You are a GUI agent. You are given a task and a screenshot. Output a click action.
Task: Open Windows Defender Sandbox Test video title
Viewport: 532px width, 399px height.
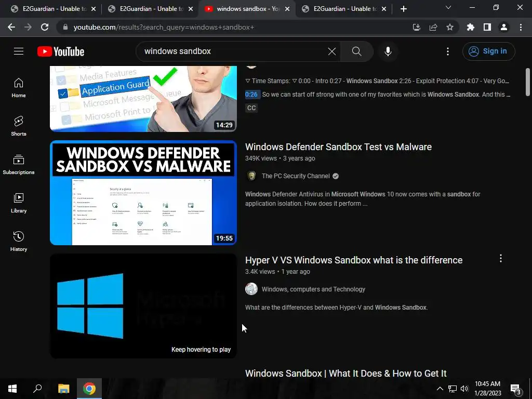point(338,147)
